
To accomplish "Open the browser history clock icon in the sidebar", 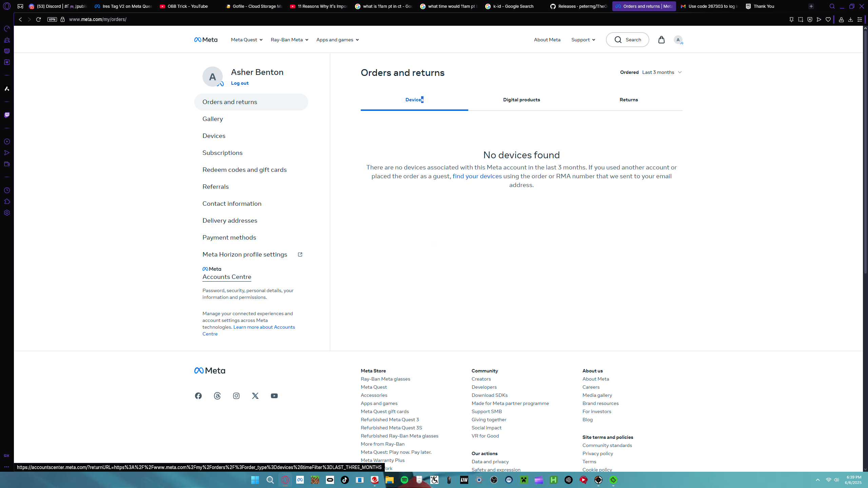I will coord(7,190).
